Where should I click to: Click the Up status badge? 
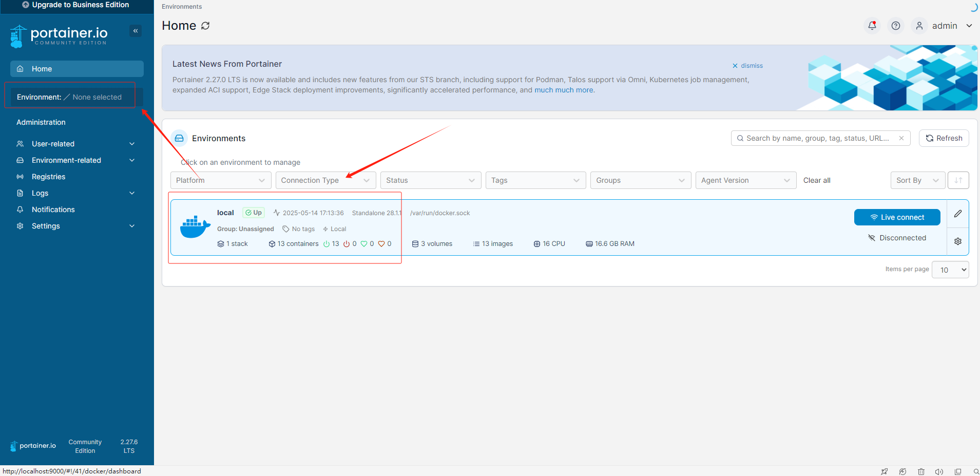(254, 213)
